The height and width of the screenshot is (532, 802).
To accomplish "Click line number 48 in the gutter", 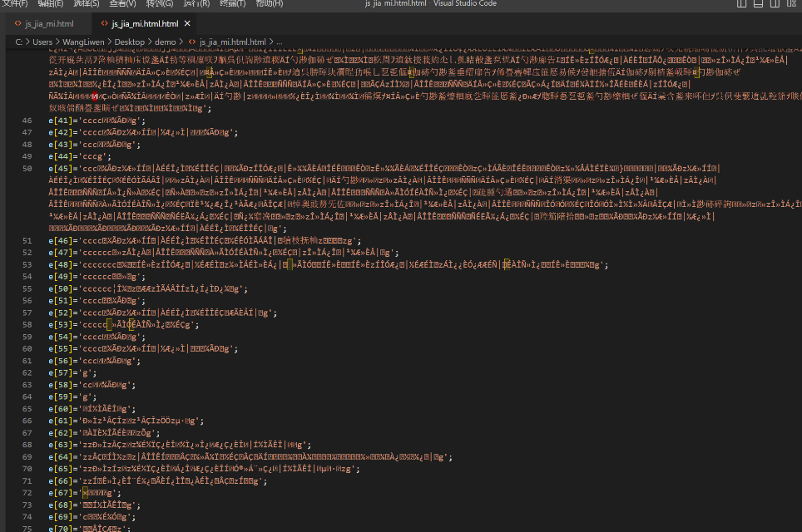I will pyautogui.click(x=27, y=145).
